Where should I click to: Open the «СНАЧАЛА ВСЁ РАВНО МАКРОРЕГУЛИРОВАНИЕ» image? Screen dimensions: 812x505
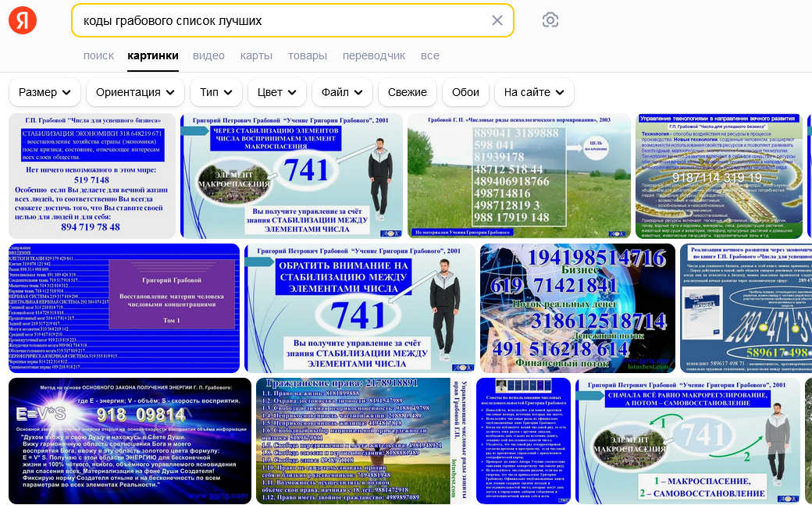tap(688, 441)
